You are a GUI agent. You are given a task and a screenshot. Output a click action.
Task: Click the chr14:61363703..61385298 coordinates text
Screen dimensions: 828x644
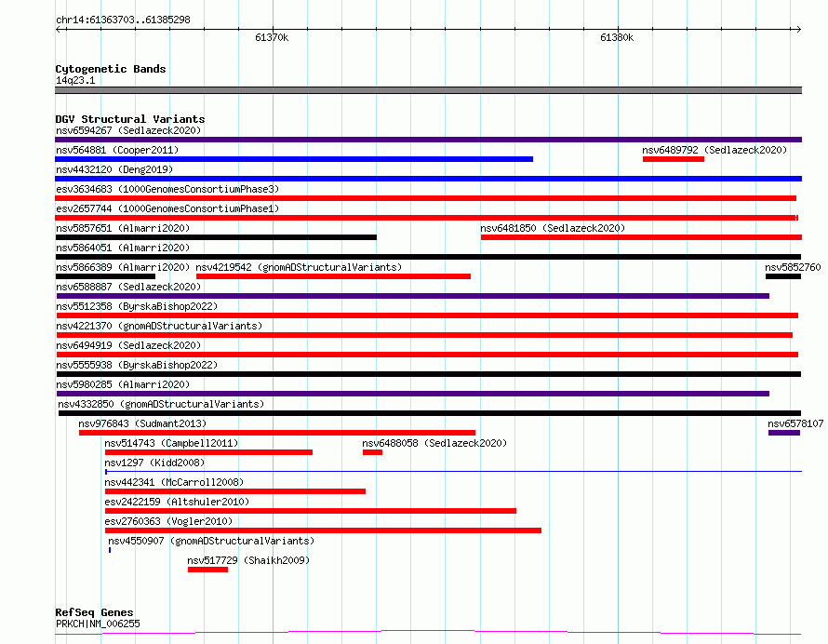pos(123,20)
